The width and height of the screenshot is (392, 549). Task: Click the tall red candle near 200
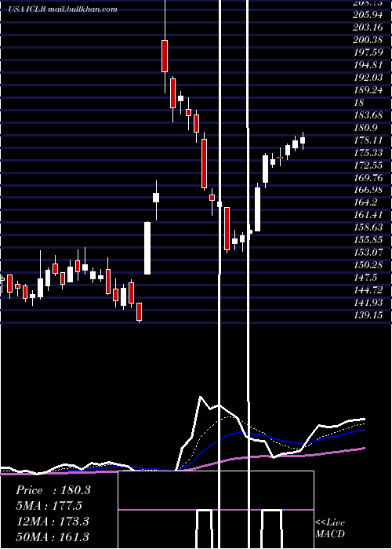165,56
